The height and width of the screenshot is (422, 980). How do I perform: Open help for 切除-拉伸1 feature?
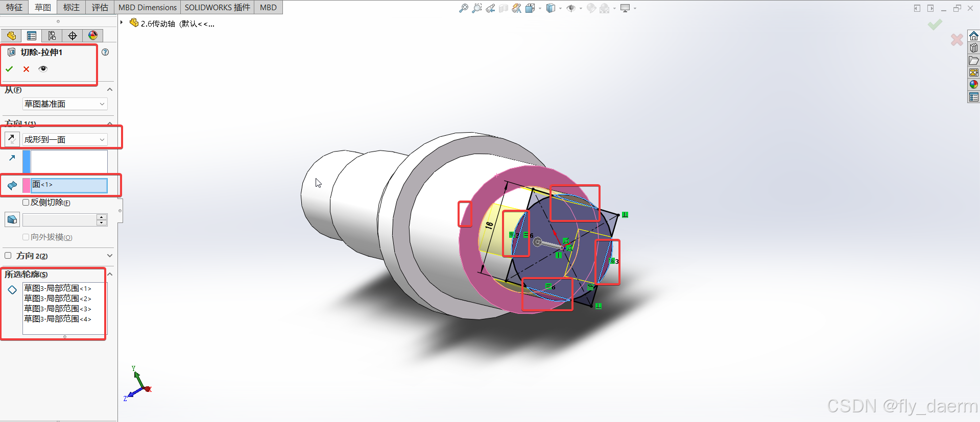(x=105, y=52)
